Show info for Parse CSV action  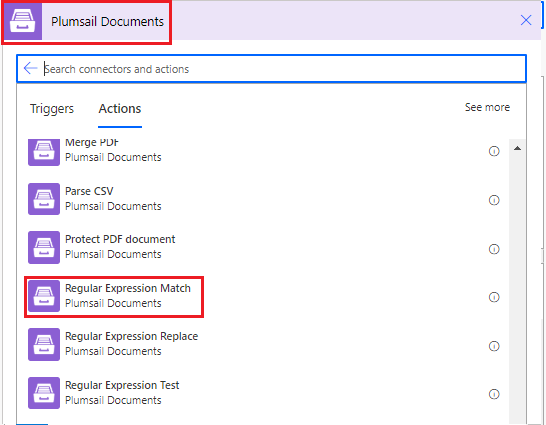494,200
